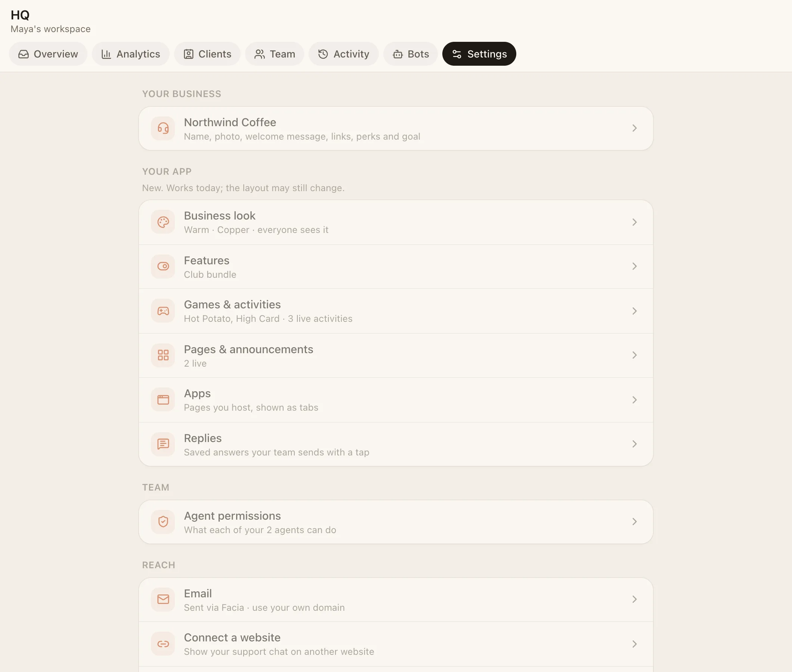Click chevron on Pages & announcements row
This screenshot has width=792, height=672.
click(634, 355)
